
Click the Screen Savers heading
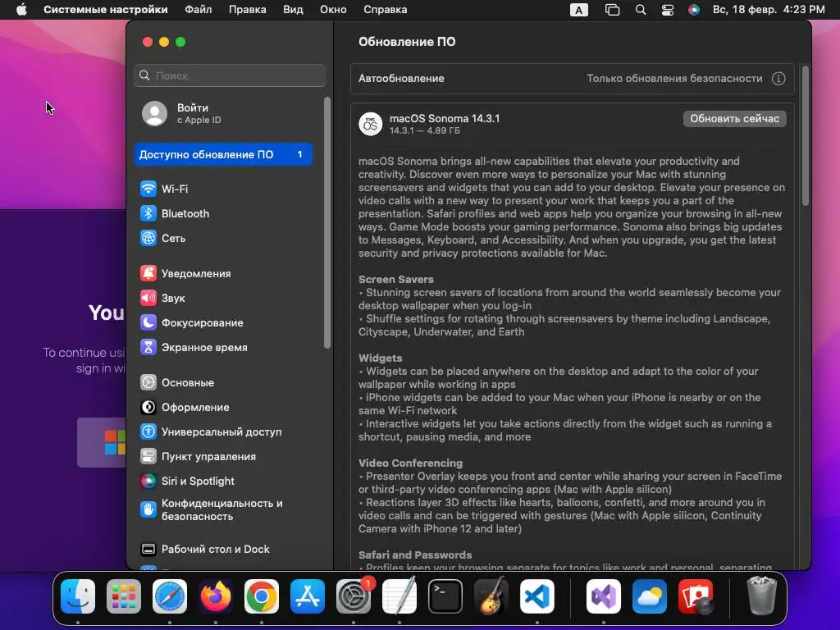click(396, 279)
